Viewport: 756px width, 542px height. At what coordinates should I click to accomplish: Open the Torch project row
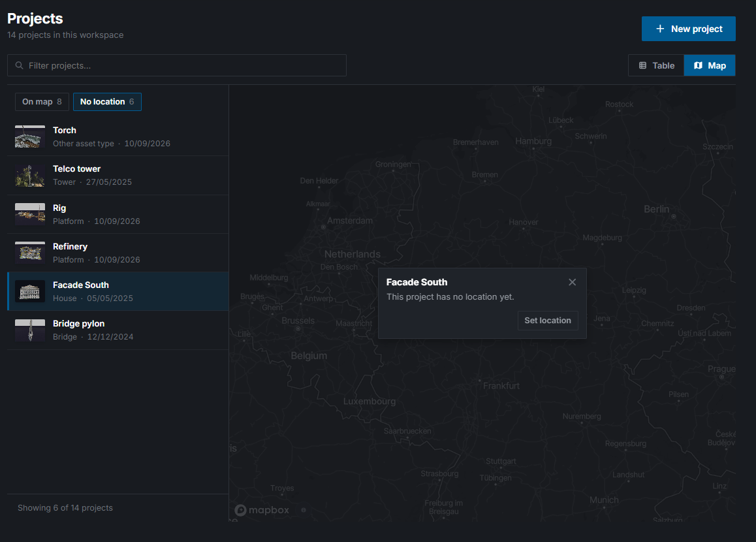(118, 137)
